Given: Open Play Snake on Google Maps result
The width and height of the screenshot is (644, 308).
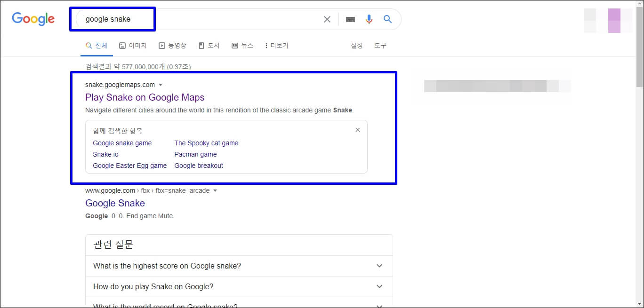Looking at the screenshot, I should click(x=145, y=97).
